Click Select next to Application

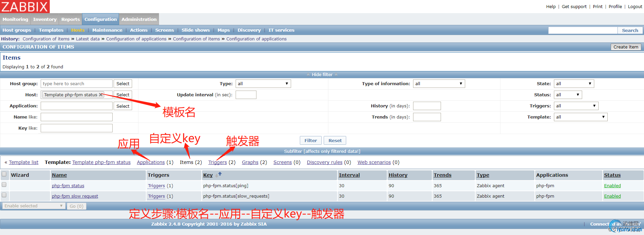click(x=123, y=106)
